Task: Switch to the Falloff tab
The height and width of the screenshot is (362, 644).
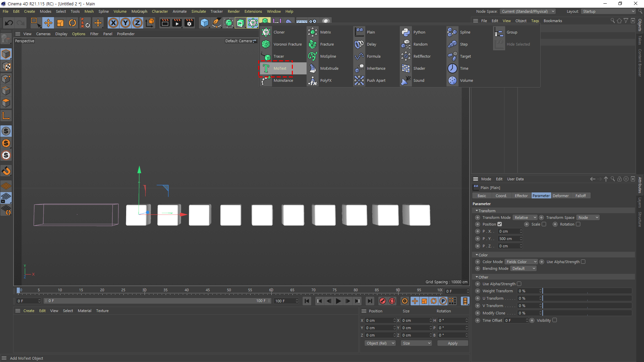Action: [x=580, y=196]
